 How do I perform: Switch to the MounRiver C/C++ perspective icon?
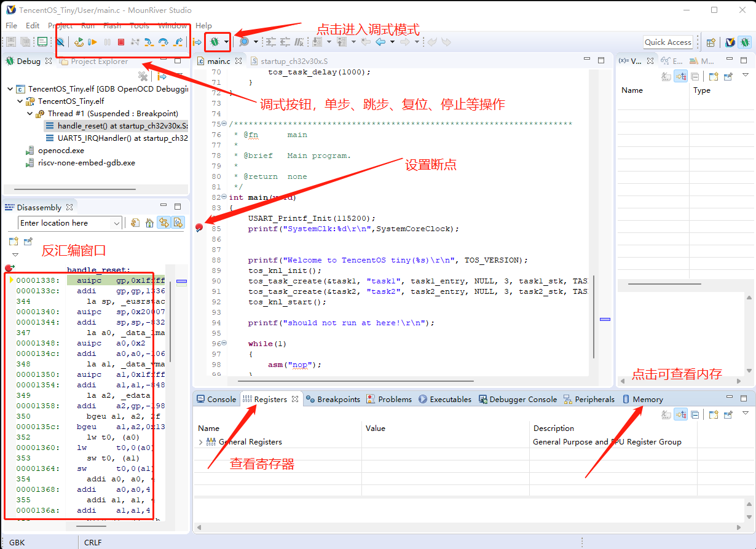[730, 42]
